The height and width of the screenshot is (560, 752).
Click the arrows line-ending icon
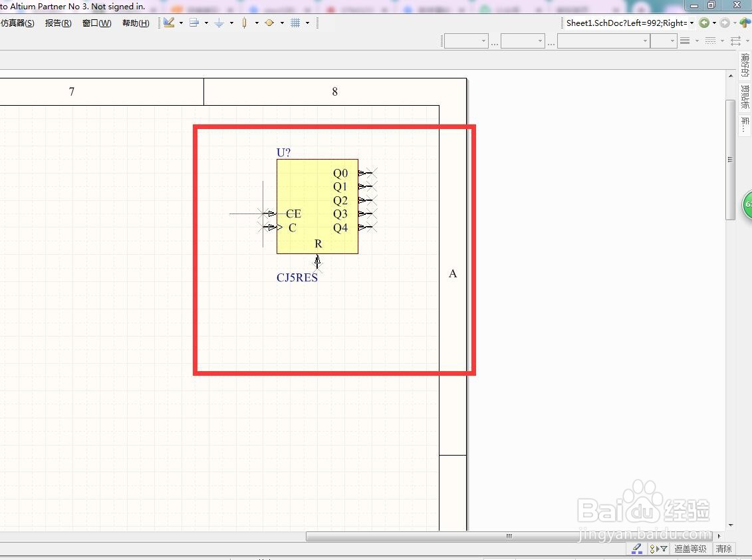(x=735, y=41)
